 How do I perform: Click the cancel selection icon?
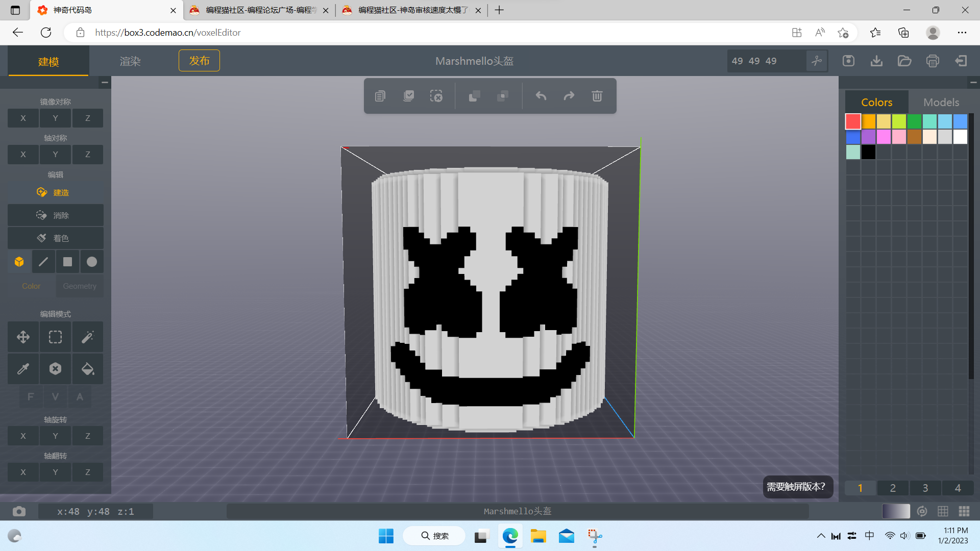[x=436, y=96]
